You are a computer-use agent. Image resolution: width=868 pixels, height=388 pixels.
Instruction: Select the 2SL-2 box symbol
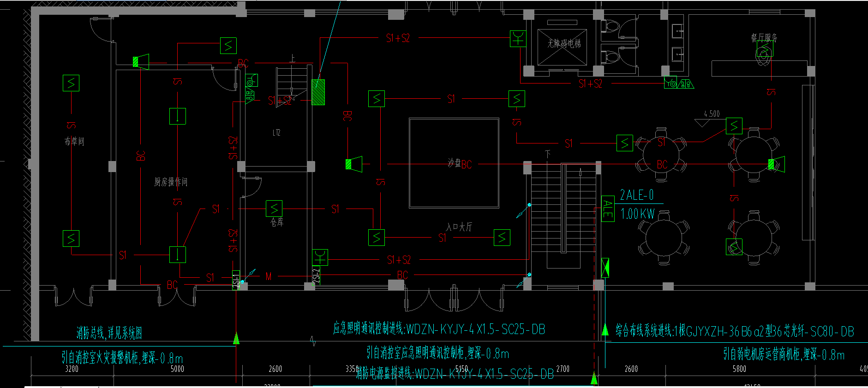click(x=316, y=276)
